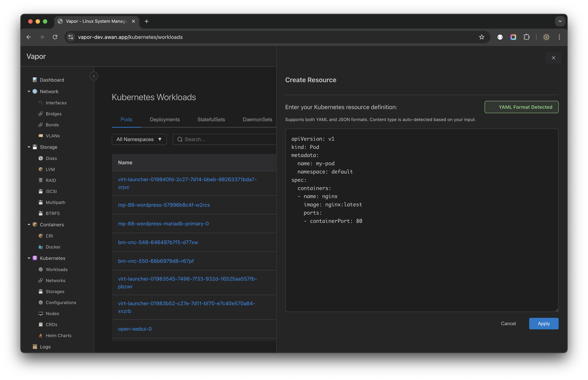Switch to the Deployments tab
The height and width of the screenshot is (380, 588).
(164, 119)
